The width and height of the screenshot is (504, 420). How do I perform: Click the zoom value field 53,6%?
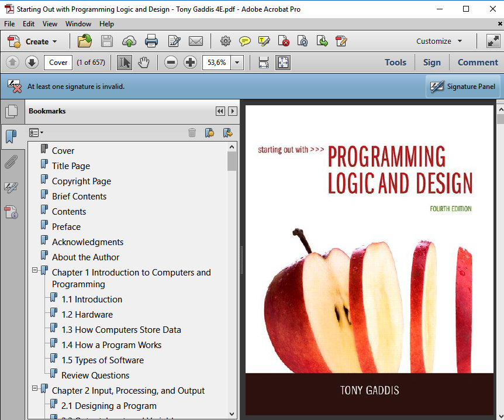click(217, 63)
